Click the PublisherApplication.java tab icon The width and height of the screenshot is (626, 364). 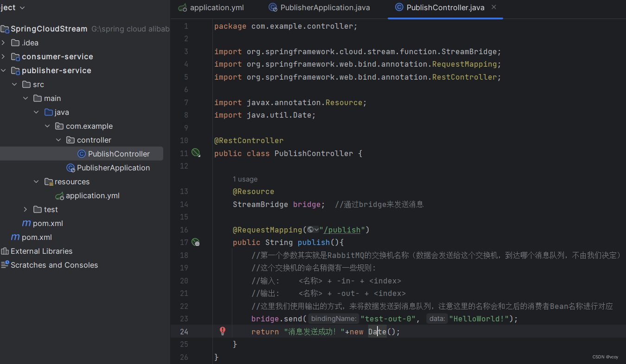[x=273, y=8]
